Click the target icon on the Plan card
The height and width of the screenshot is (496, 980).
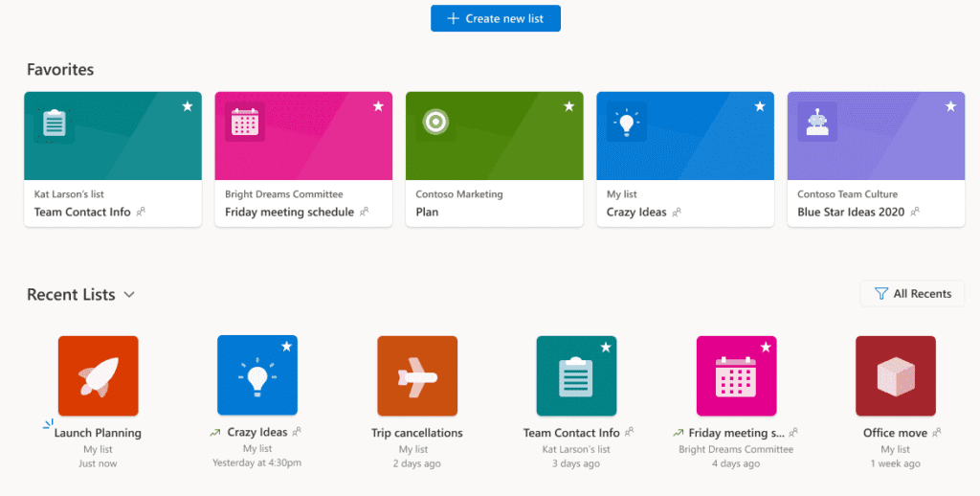(435, 122)
